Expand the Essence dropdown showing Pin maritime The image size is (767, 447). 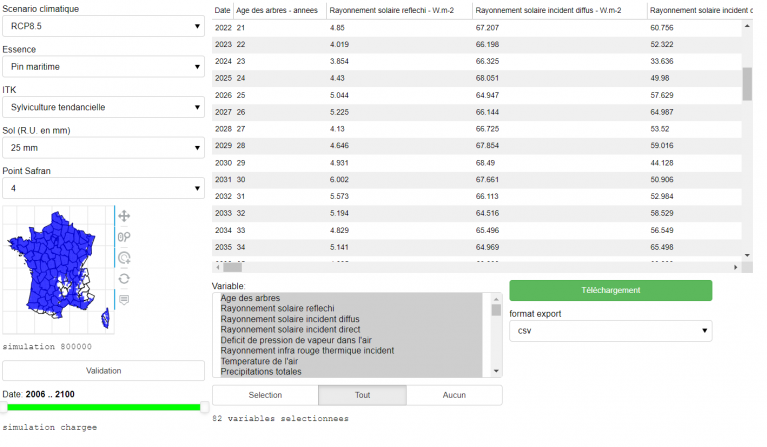point(103,67)
